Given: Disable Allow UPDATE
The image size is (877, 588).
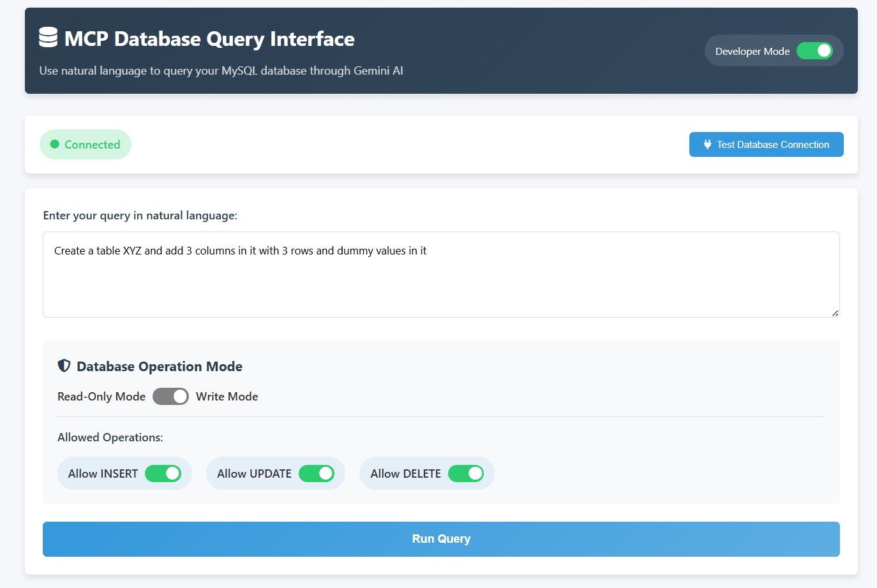Looking at the screenshot, I should coord(317,473).
